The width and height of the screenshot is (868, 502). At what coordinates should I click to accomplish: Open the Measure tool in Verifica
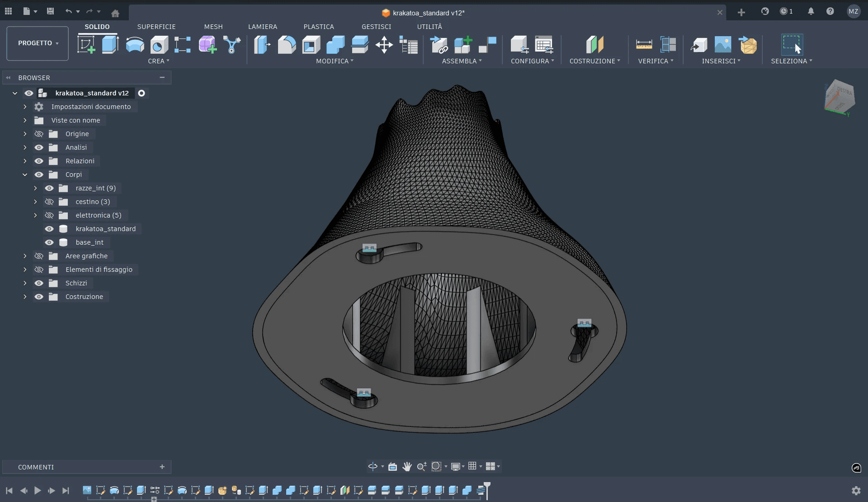tap(644, 45)
